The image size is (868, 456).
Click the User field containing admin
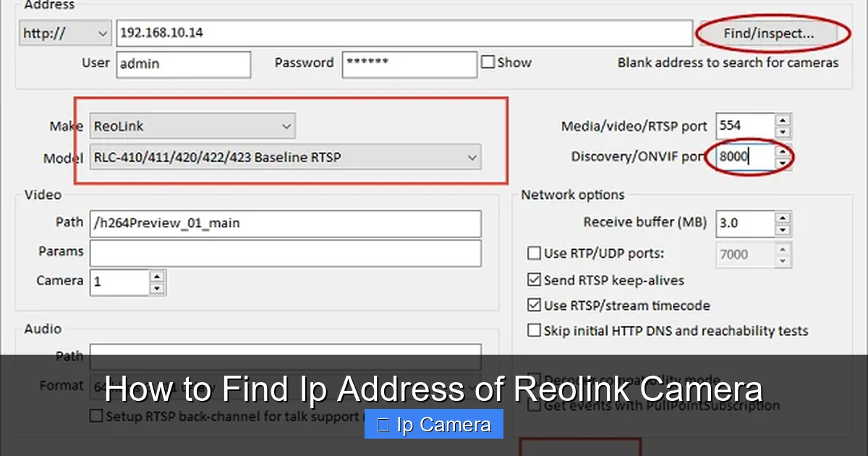pos(184,64)
